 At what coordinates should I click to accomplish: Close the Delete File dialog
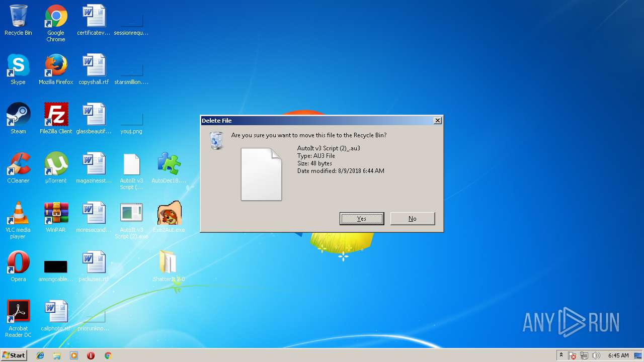pos(438,120)
